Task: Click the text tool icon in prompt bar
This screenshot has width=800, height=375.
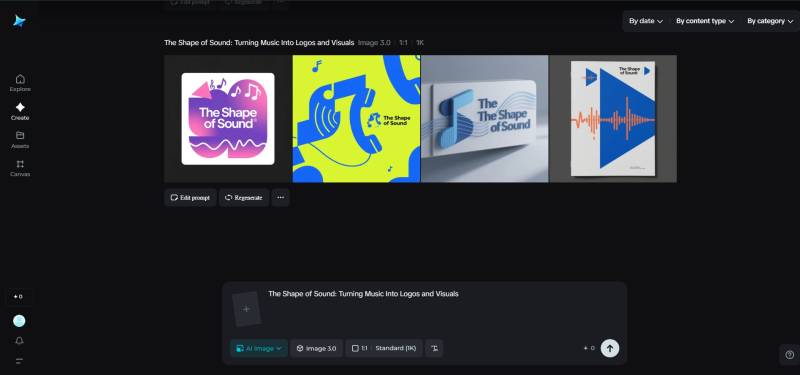Action: click(x=434, y=348)
